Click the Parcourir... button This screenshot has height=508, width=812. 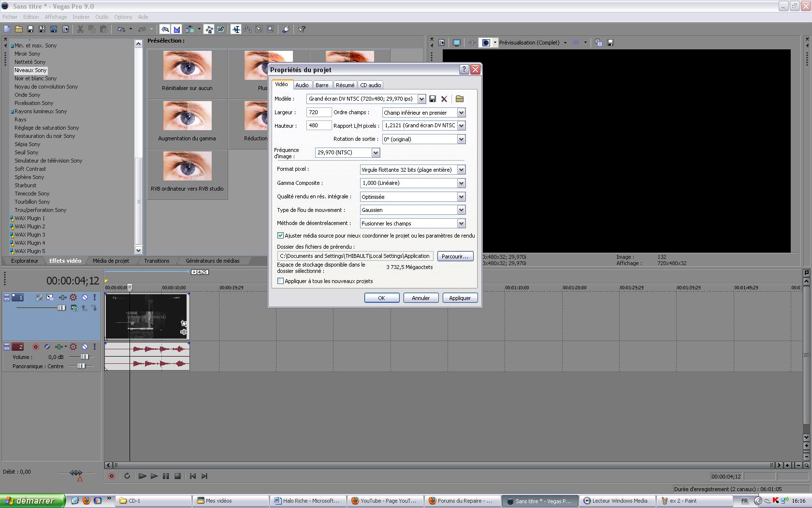(x=455, y=256)
